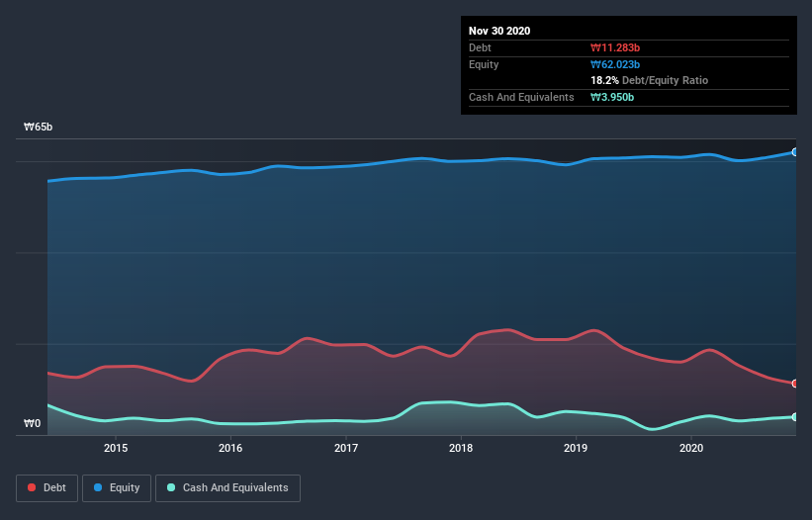The width and height of the screenshot is (812, 520).
Task: Click the 2019 x-axis label
Action: tap(576, 448)
